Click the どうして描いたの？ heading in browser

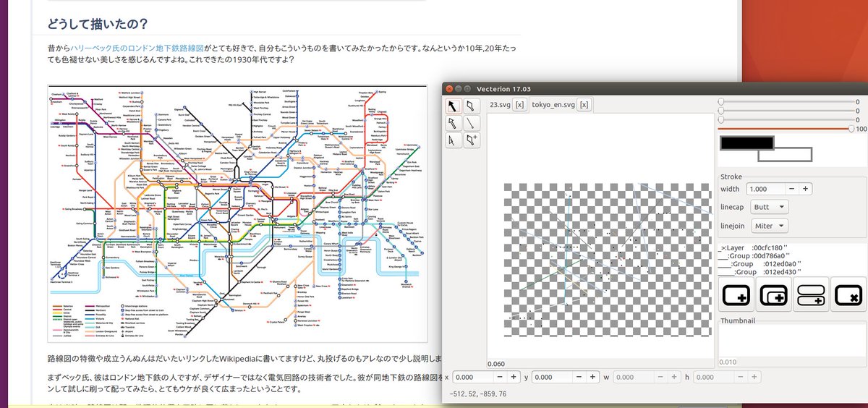[98, 22]
